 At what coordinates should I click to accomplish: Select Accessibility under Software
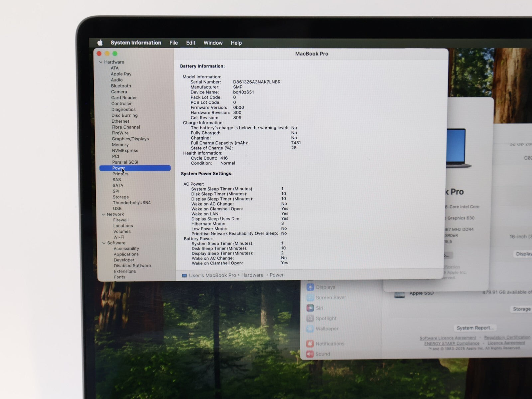click(x=126, y=249)
